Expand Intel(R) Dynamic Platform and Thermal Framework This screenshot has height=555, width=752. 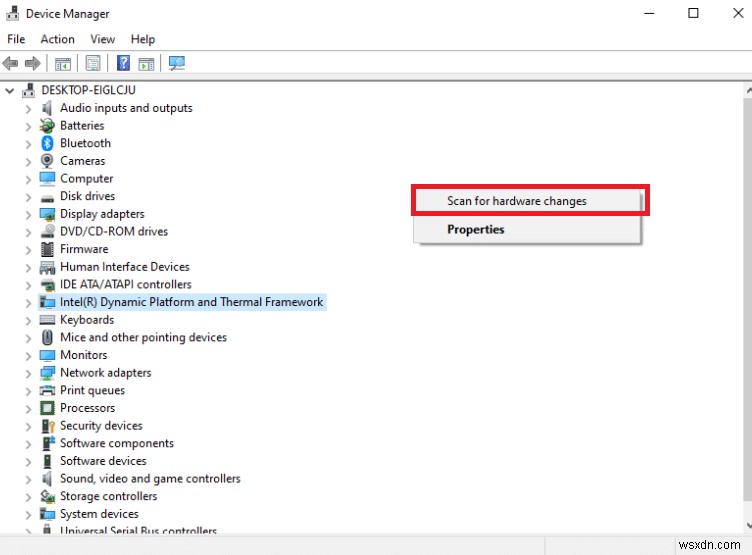coord(28,303)
